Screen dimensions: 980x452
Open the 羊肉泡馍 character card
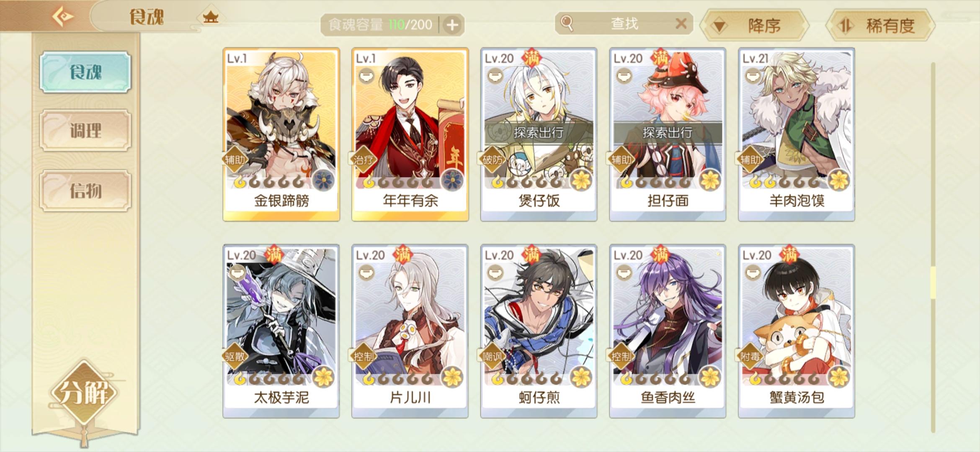(796, 134)
